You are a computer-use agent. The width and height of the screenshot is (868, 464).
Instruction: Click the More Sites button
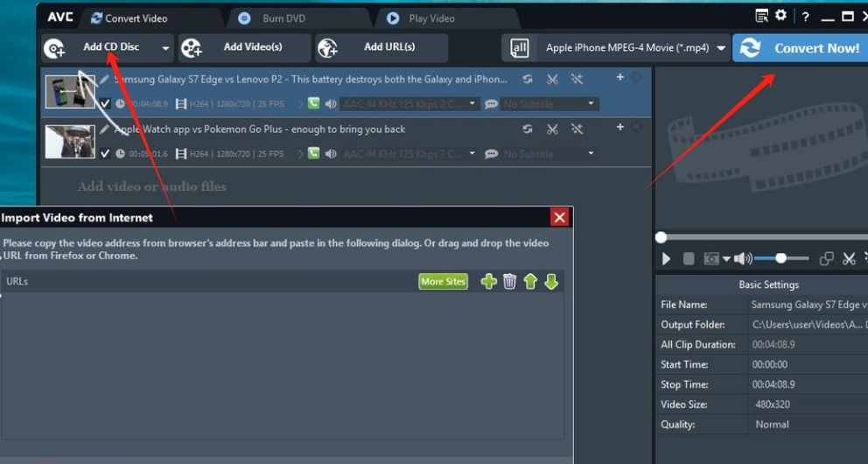point(443,281)
